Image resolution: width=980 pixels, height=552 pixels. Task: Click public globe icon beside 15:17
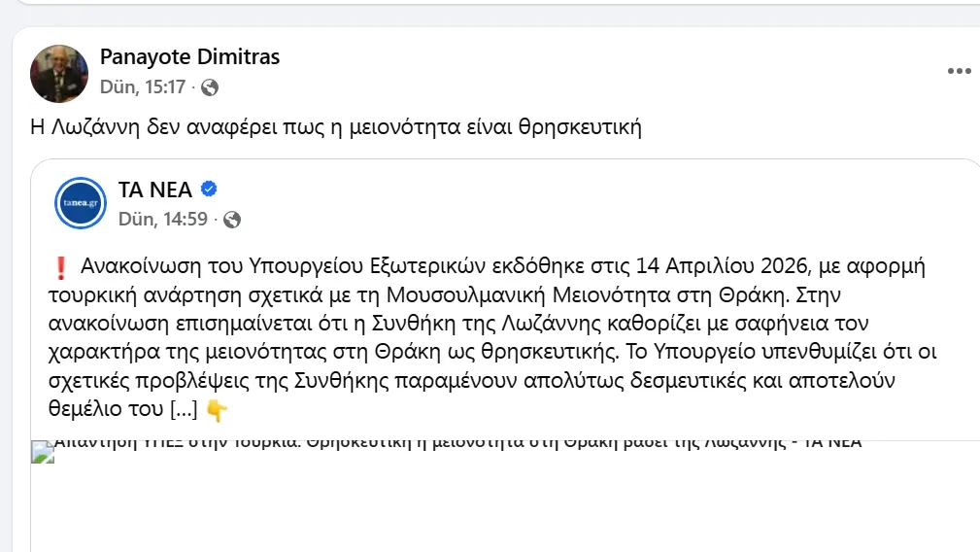pyautogui.click(x=210, y=87)
